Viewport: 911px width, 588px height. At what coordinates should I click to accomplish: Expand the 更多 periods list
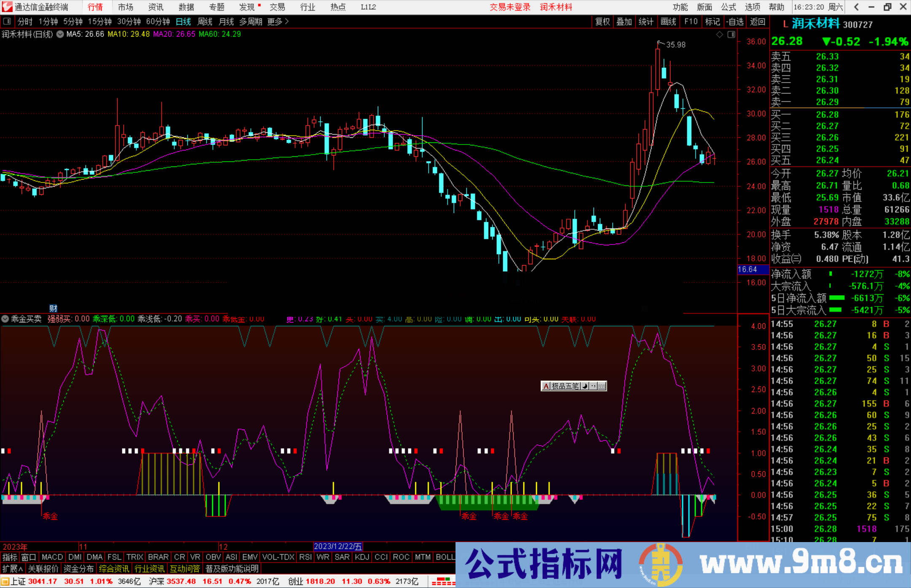pos(278,21)
